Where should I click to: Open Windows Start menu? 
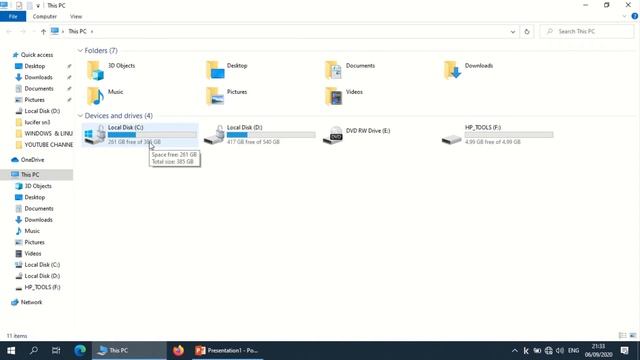coord(11,351)
